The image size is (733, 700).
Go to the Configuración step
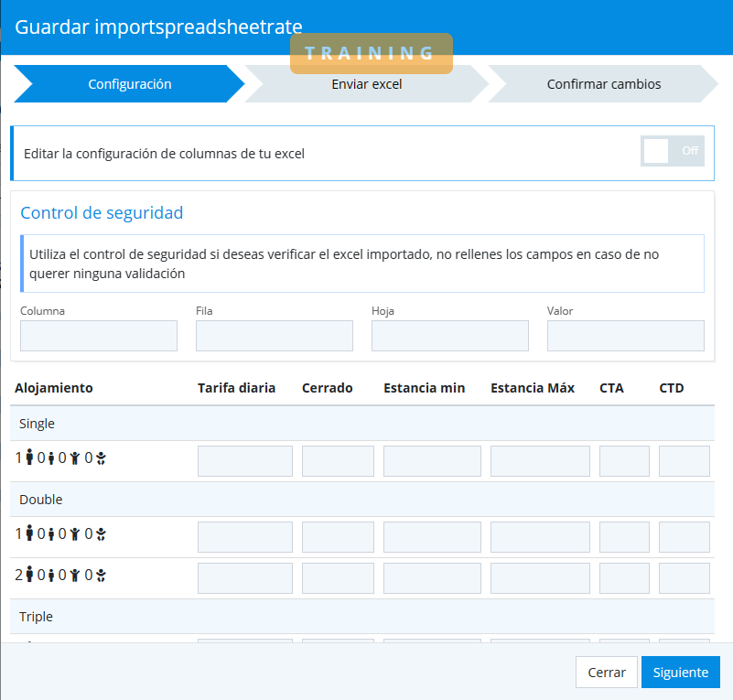(129, 84)
